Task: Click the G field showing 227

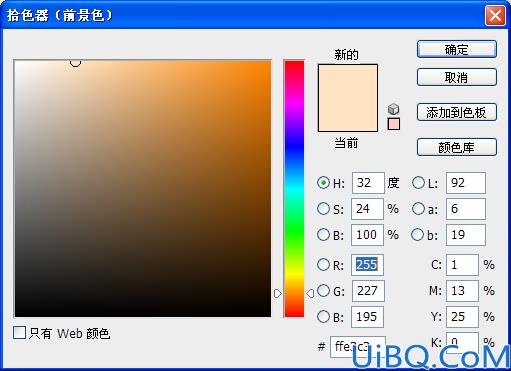Action: [368, 291]
